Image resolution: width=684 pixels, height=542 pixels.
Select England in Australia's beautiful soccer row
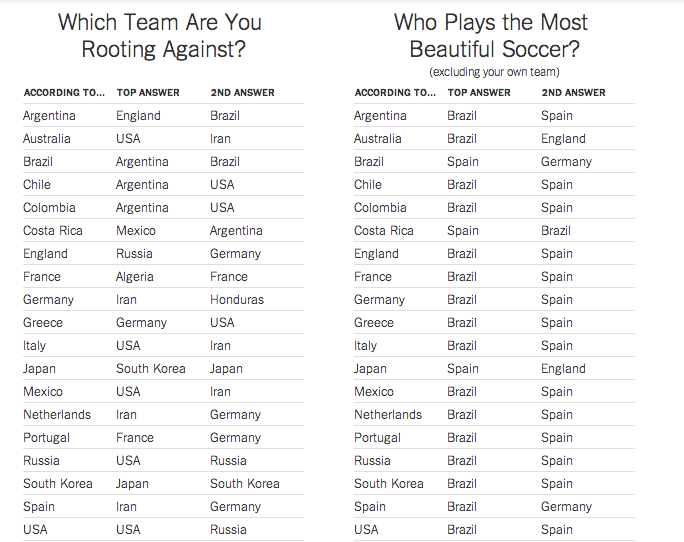564,139
